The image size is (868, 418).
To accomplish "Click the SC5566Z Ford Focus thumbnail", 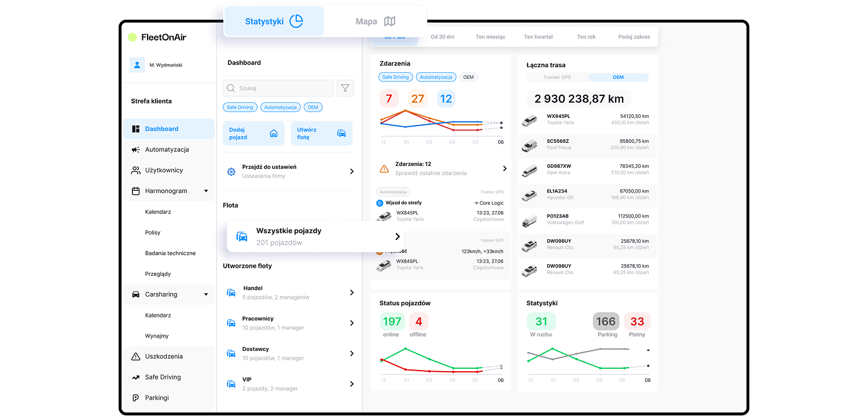I will [x=529, y=146].
